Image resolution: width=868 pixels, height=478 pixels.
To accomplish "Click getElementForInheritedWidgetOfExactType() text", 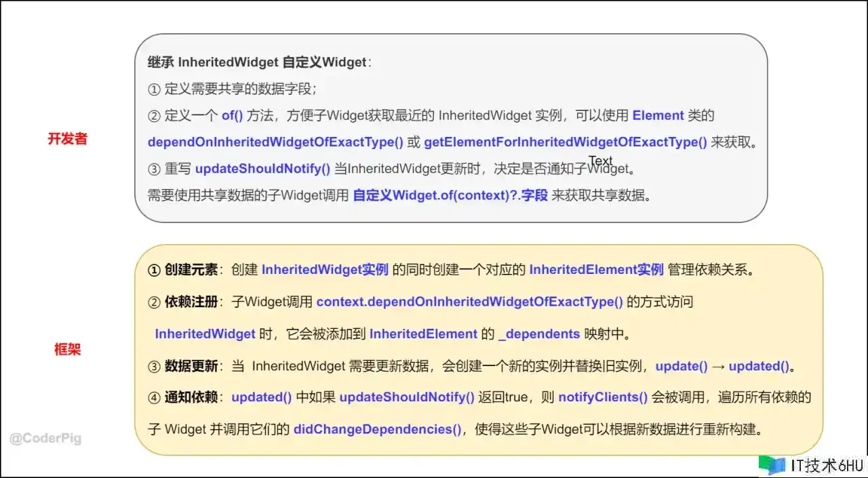I will point(566,142).
